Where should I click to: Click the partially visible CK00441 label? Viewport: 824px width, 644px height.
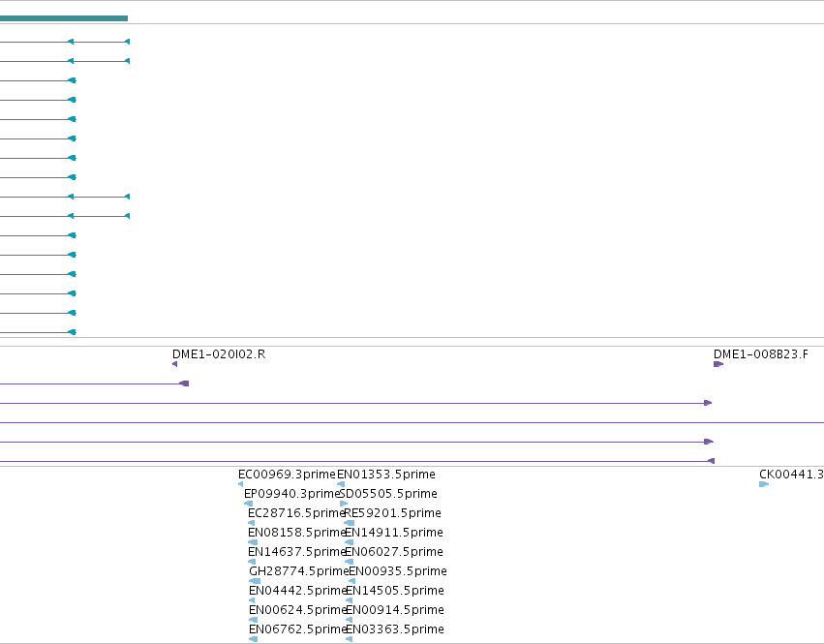point(791,475)
